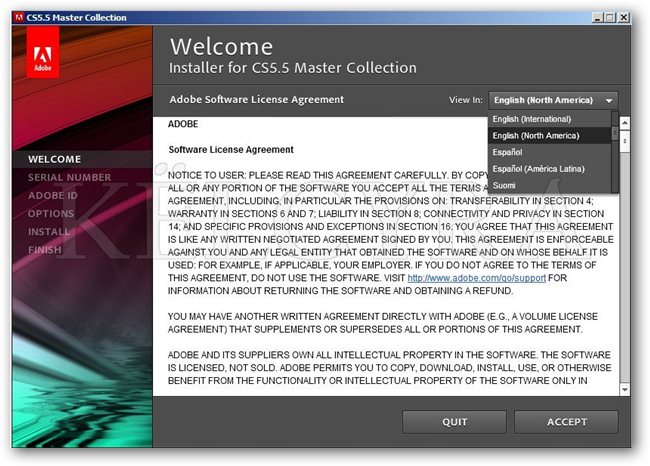Image resolution: width=650 pixels, height=466 pixels.
Task: Click the 'View In:' label
Action: (x=466, y=100)
